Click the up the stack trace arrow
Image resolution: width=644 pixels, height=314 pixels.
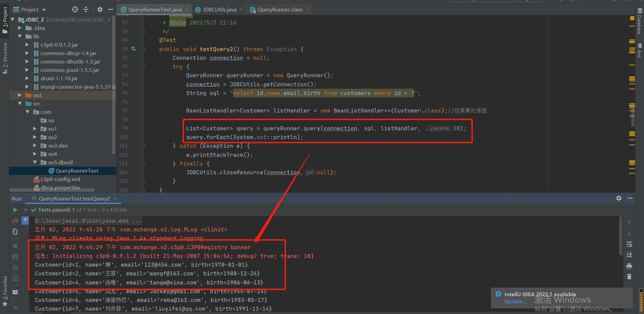tap(629, 222)
